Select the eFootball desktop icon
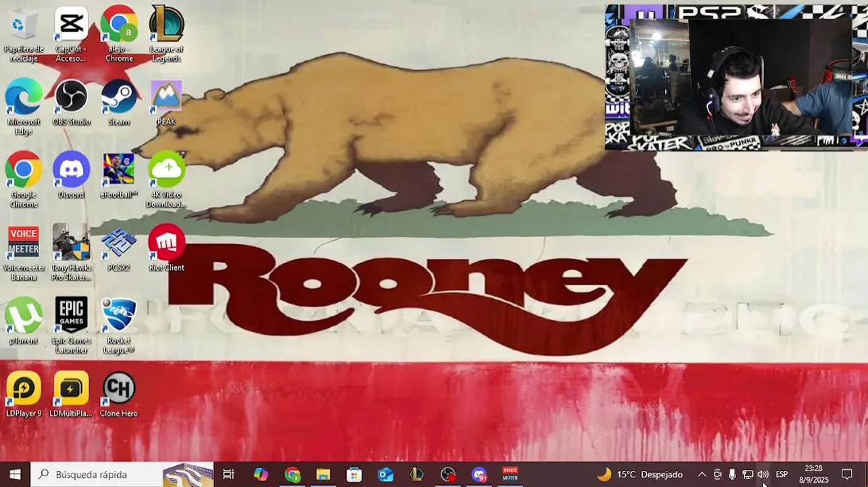 coord(119,176)
